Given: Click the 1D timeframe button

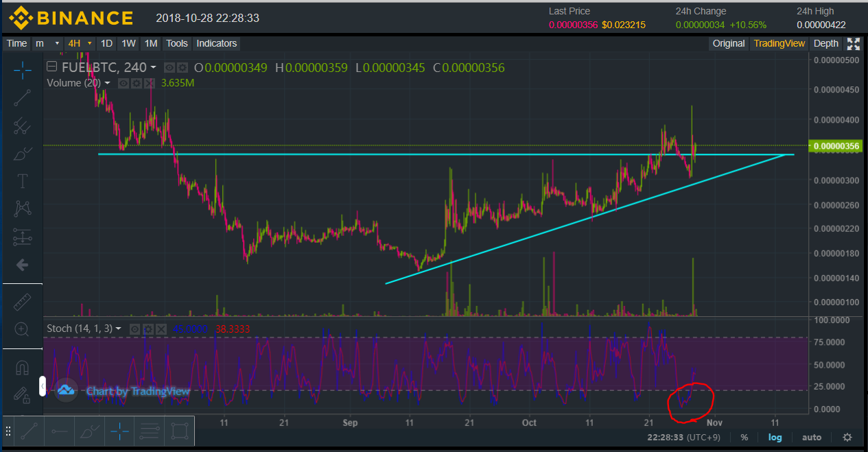Looking at the screenshot, I should (x=106, y=43).
